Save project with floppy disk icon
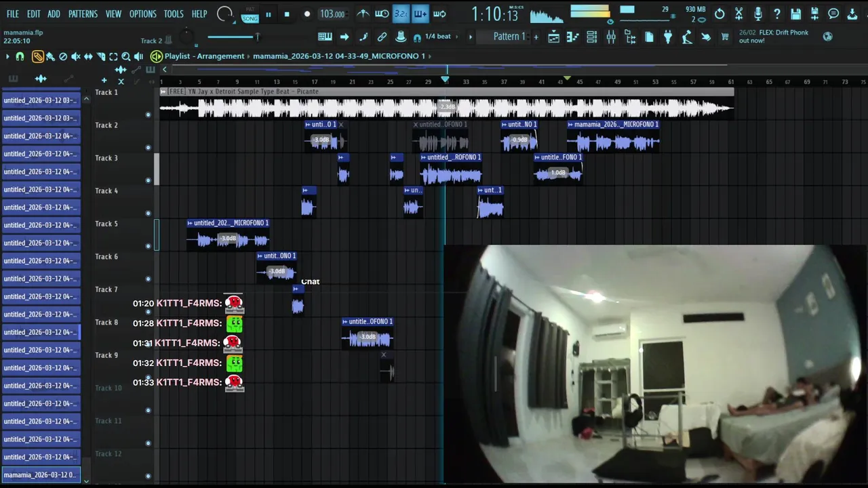This screenshot has width=868, height=488. click(x=795, y=14)
